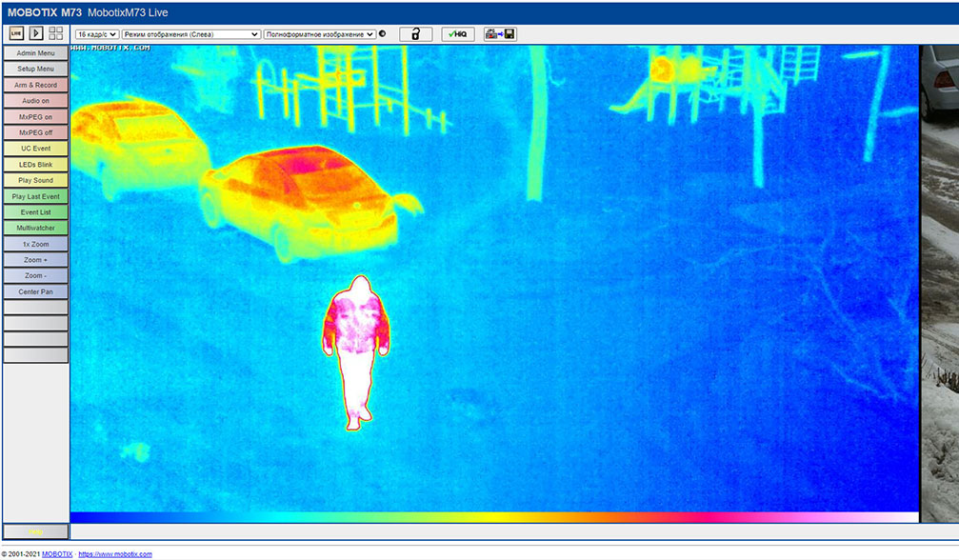Open the Setup Menu
Screen dimensions: 959x560
(x=35, y=70)
